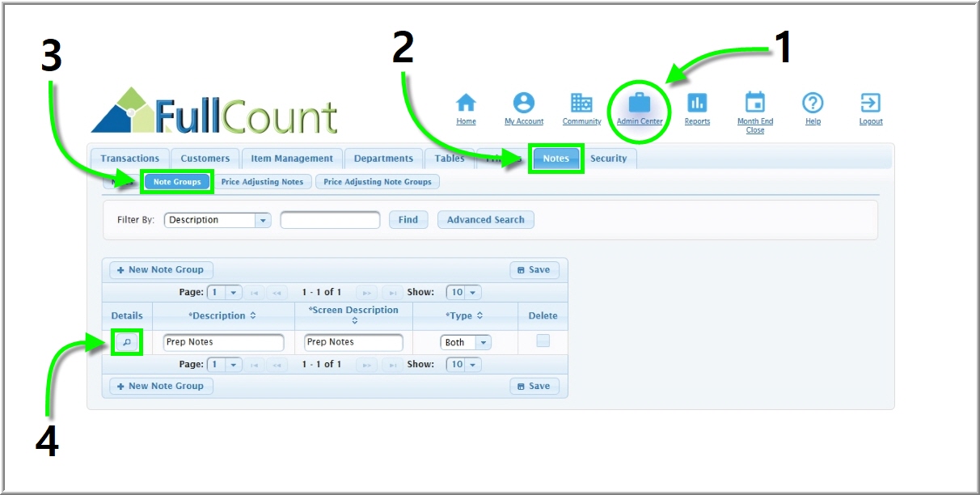Screen dimensions: 980x495
Task: Open the Reports chart icon
Action: (x=697, y=104)
